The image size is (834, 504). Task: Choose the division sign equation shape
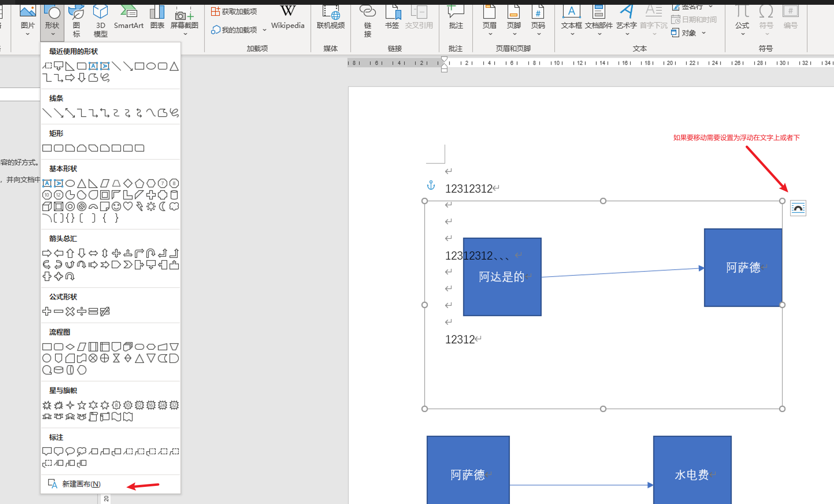click(x=81, y=311)
